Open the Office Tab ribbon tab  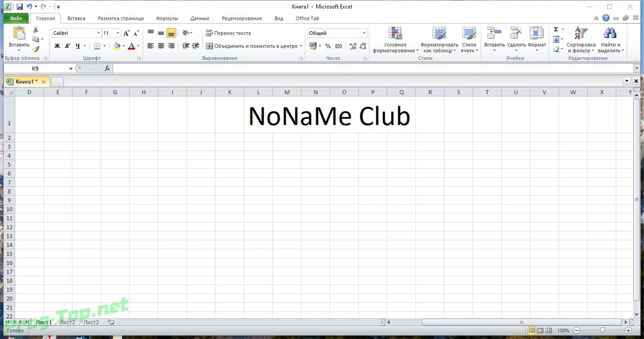click(x=308, y=18)
